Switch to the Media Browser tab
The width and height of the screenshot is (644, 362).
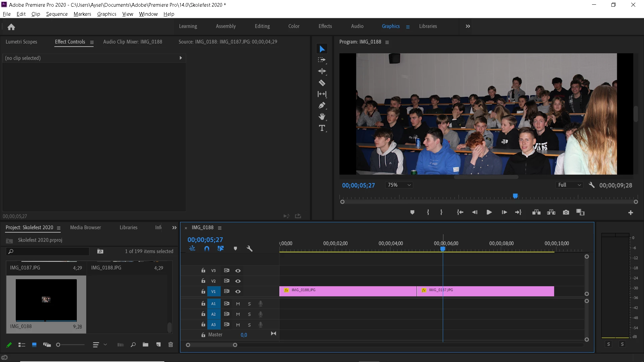[x=85, y=228]
